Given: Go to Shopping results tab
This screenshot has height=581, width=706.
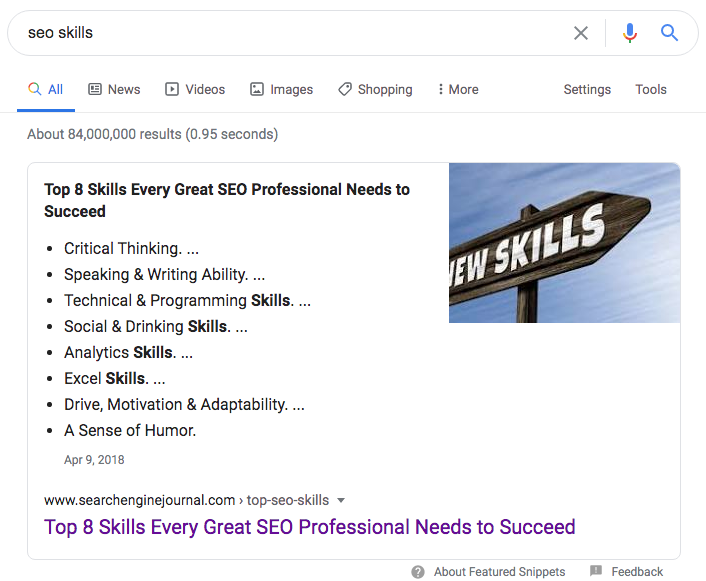Looking at the screenshot, I should click(x=375, y=89).
